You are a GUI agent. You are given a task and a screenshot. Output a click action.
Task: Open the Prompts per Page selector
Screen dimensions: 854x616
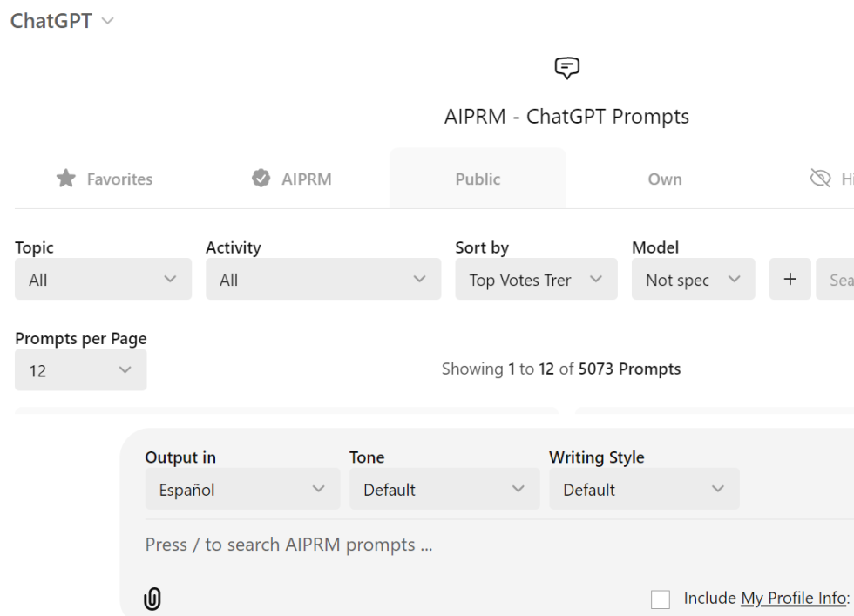[x=80, y=369]
